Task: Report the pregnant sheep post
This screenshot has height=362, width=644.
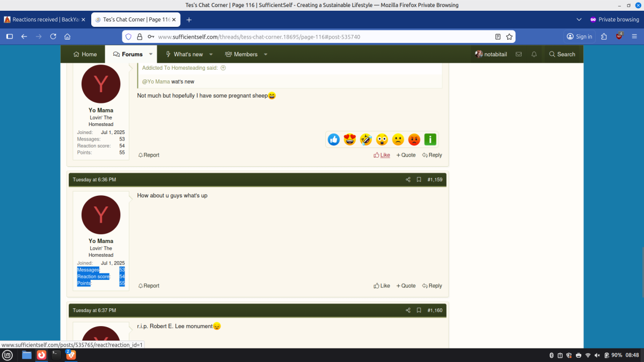Action: point(149,155)
